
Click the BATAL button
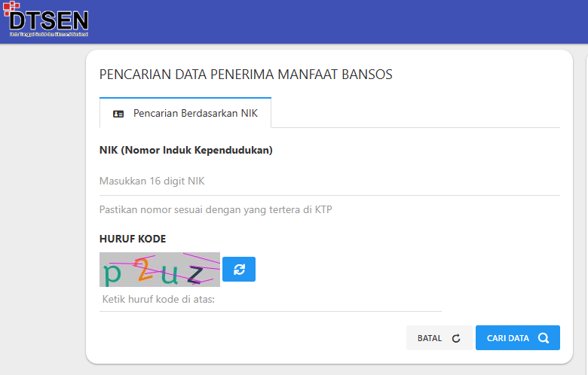[x=439, y=338]
